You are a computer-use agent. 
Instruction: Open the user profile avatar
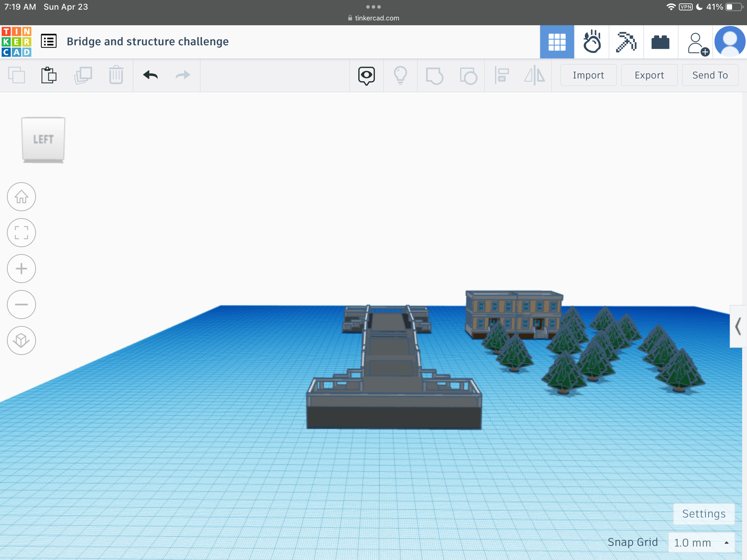pyautogui.click(x=730, y=42)
